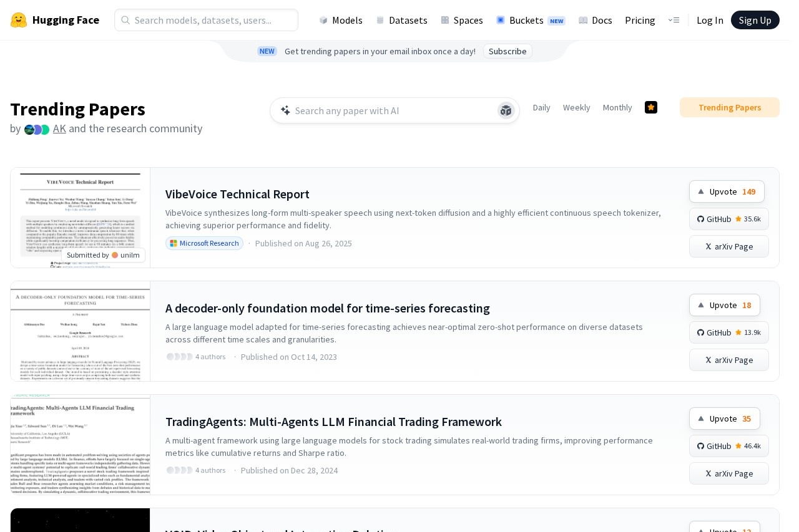Go to Spaces
799x532 pixels.
[462, 20]
